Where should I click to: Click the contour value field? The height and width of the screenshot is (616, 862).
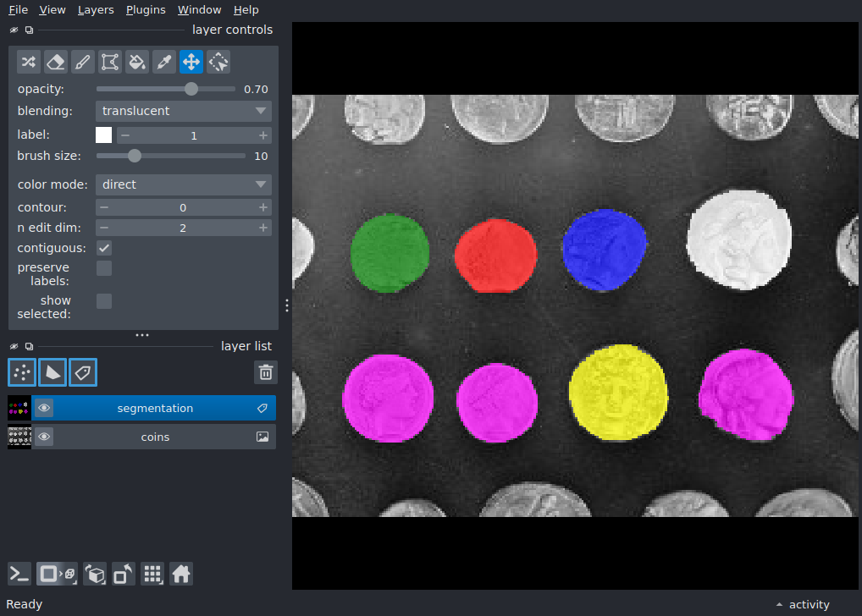coord(183,207)
